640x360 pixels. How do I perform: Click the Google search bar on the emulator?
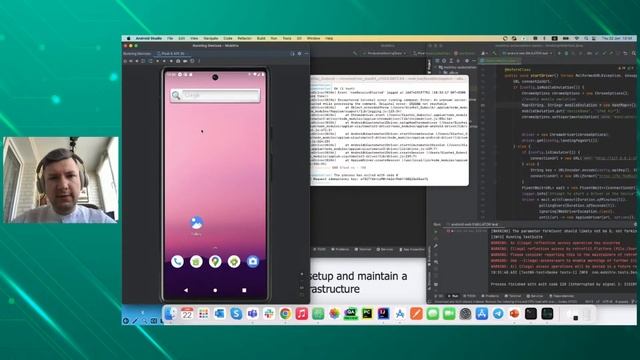click(215, 95)
